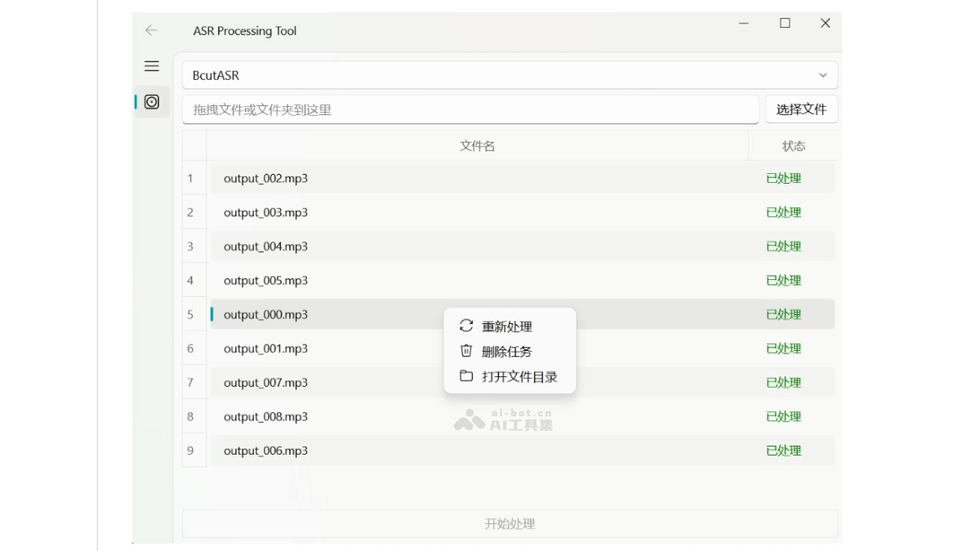Click the 选择文件 button
The width and height of the screenshot is (980, 551).
pos(800,109)
